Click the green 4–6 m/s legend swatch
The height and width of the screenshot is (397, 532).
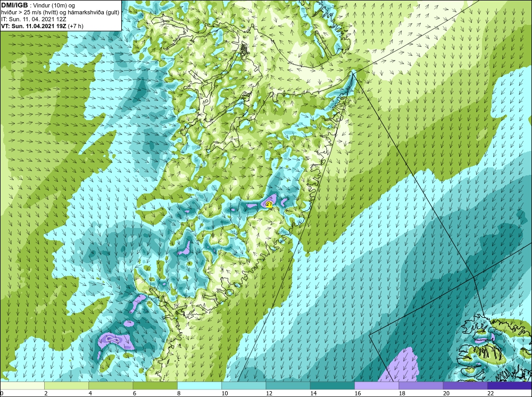coord(111,386)
